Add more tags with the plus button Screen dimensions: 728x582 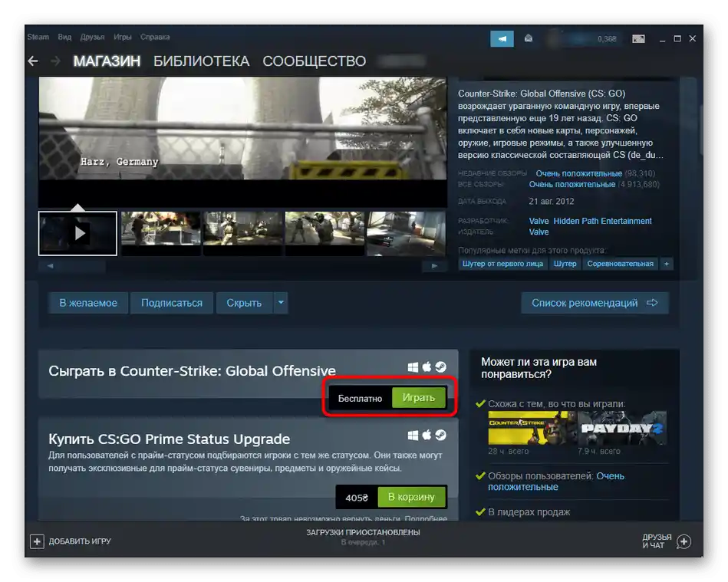tap(667, 264)
